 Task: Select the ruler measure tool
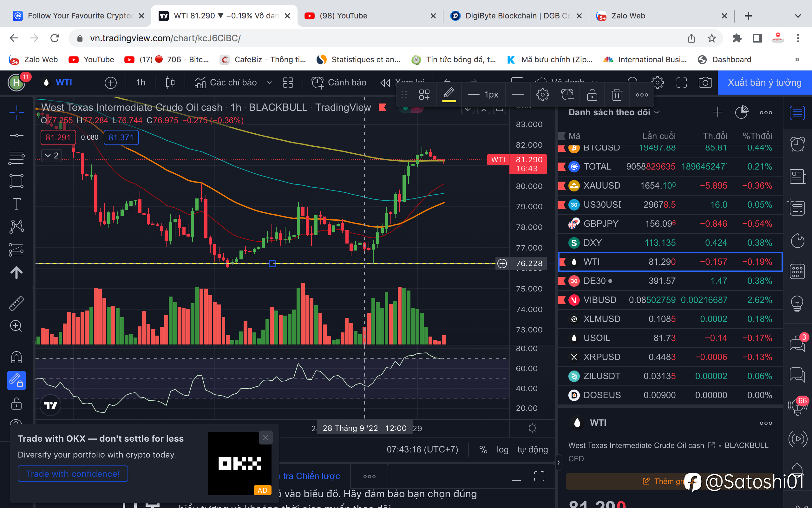click(x=16, y=303)
